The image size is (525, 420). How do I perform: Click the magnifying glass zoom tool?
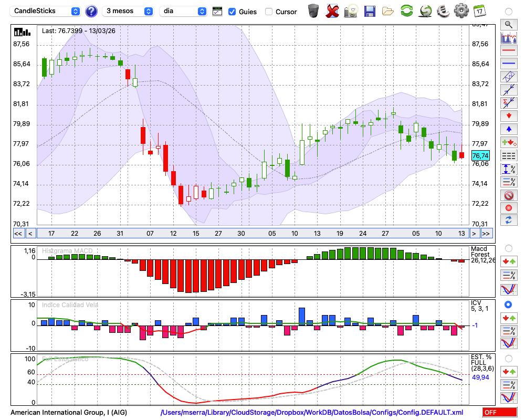[x=508, y=24]
